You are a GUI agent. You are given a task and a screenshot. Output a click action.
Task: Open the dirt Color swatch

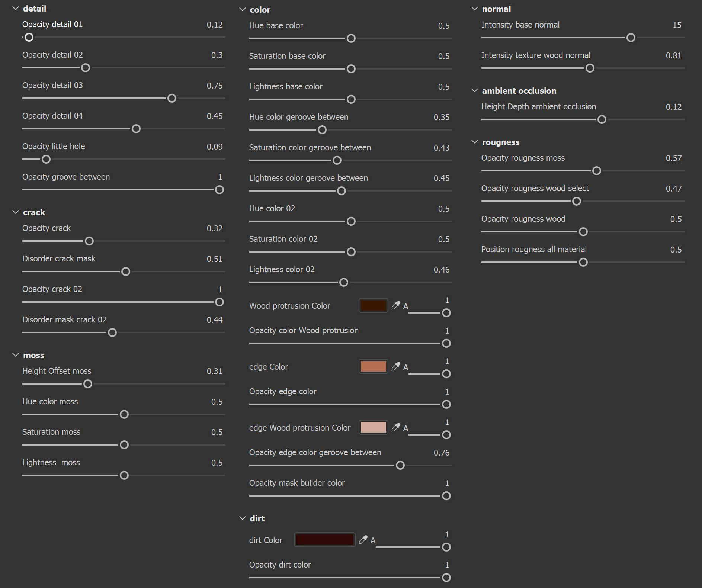324,540
